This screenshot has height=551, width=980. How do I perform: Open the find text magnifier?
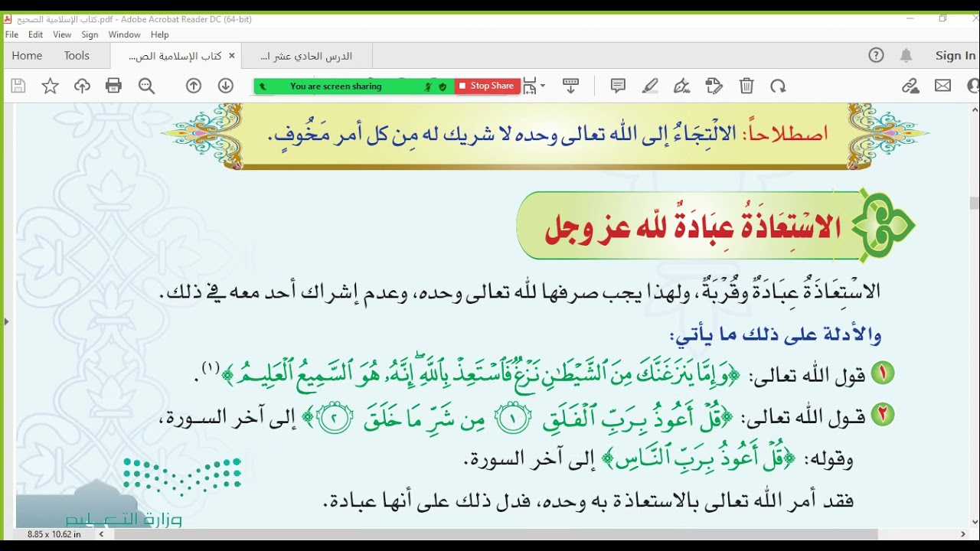click(146, 86)
